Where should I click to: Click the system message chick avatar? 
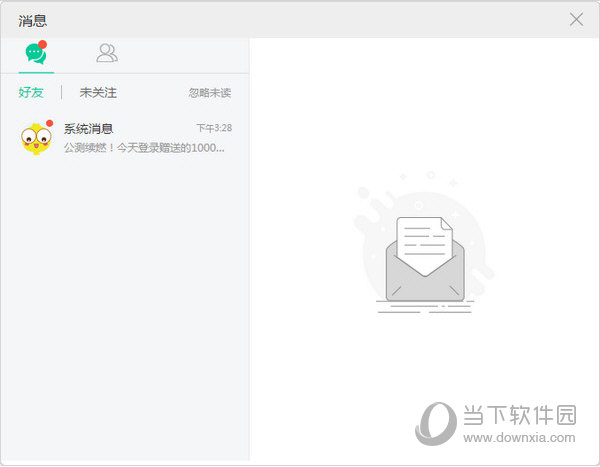36,138
